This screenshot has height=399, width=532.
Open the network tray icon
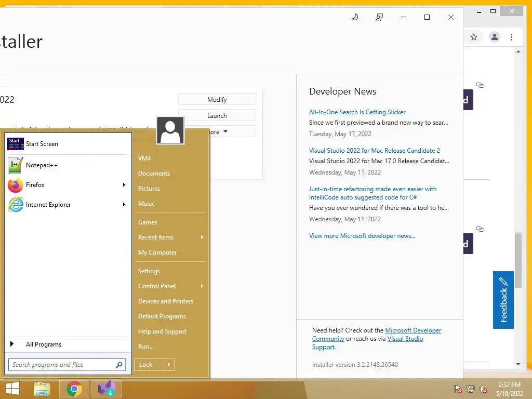(471, 389)
